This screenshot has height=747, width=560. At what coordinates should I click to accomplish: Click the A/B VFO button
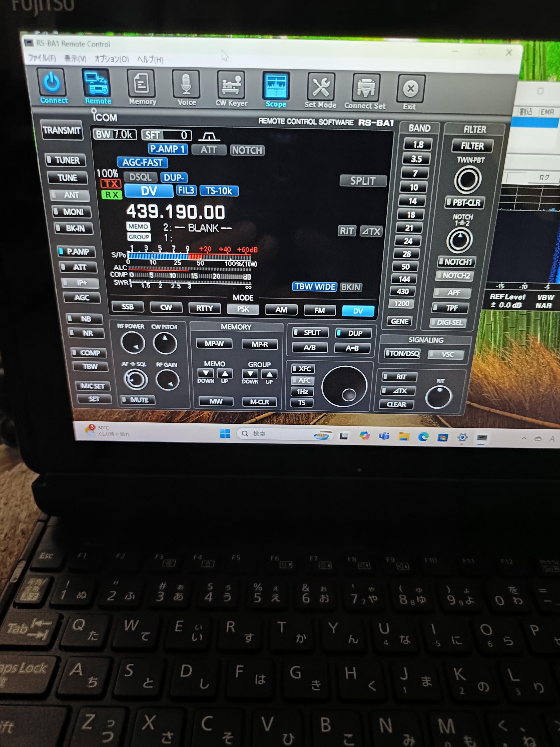[309, 348]
